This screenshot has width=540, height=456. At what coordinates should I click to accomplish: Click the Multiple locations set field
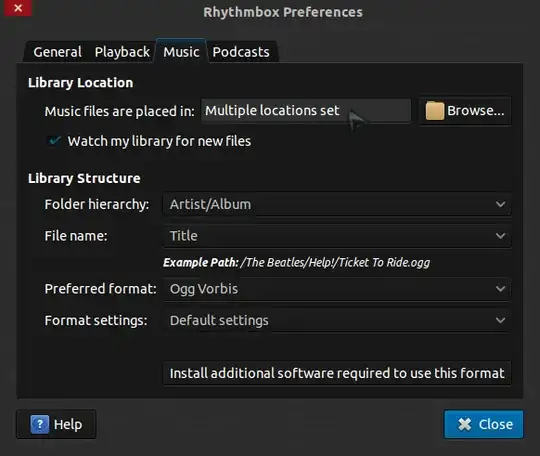306,111
